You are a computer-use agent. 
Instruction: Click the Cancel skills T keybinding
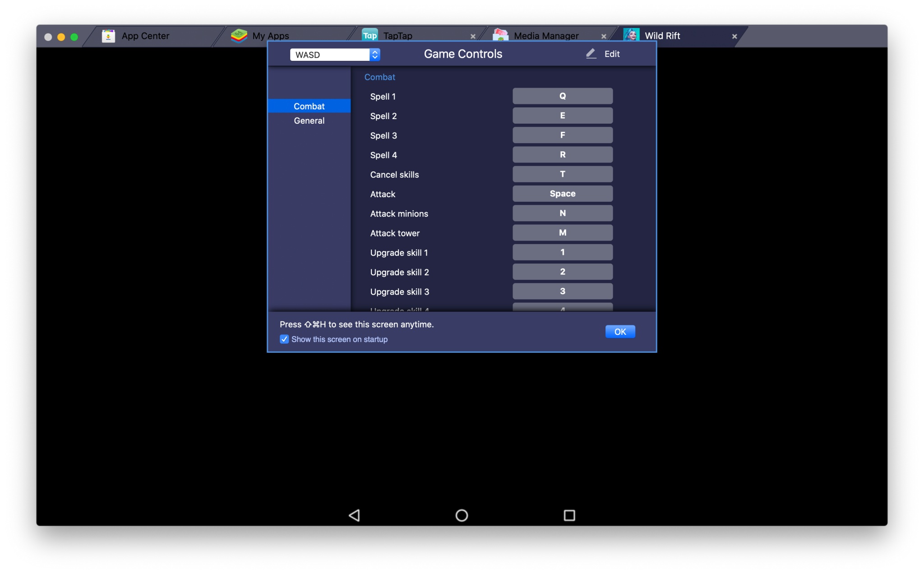pos(563,174)
